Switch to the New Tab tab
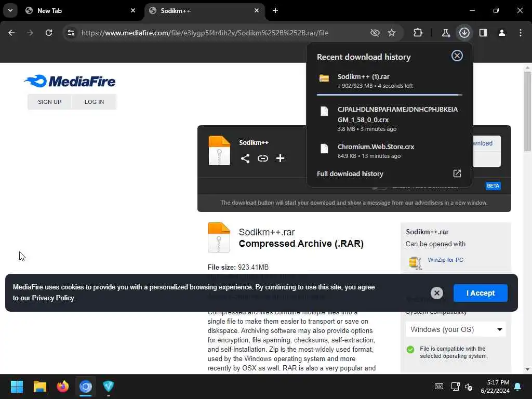Screen dimensions: 532x399 pyautogui.click(x=81, y=10)
